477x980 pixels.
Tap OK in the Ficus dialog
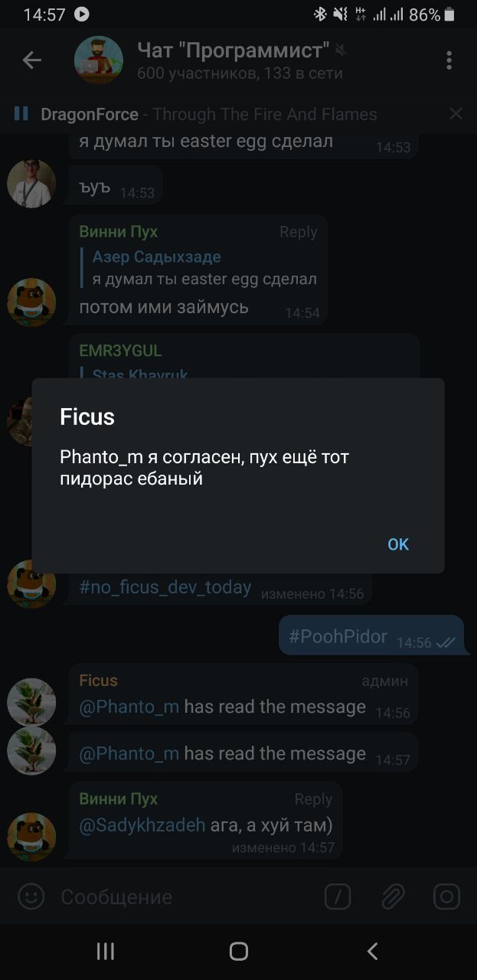click(398, 544)
